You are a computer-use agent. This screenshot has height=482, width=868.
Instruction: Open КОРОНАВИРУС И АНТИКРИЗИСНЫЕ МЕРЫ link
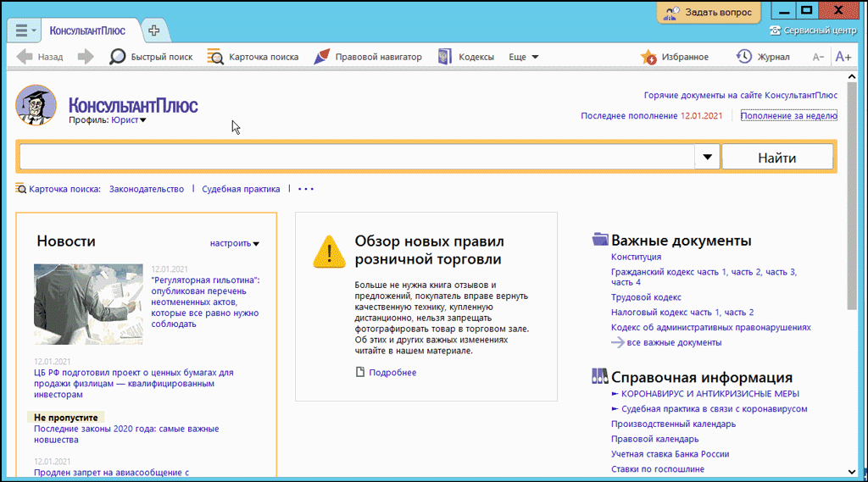tap(709, 393)
